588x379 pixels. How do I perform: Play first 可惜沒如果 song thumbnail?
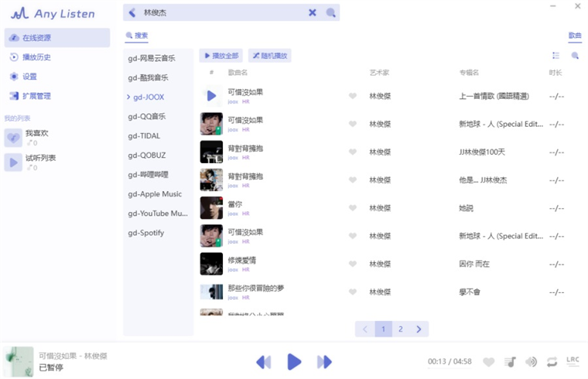click(x=211, y=96)
